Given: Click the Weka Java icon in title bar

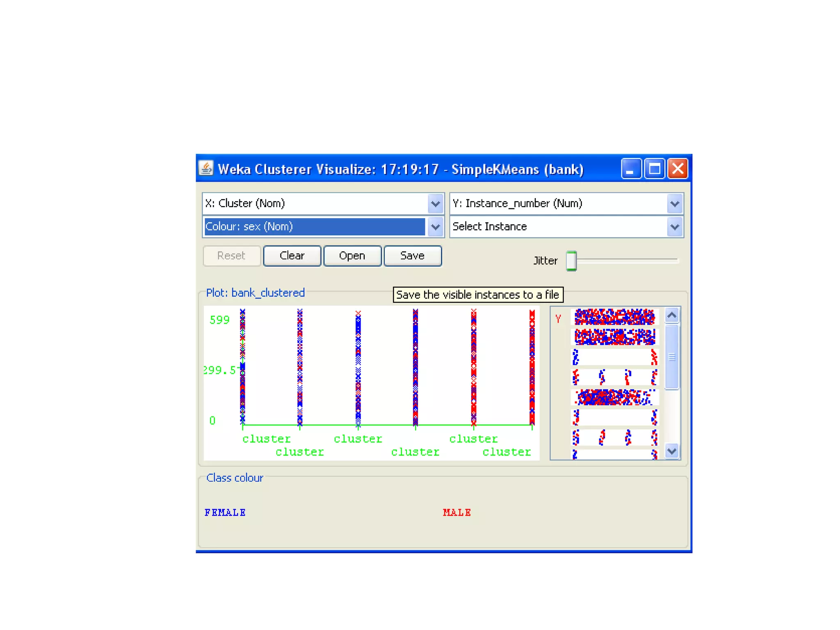Looking at the screenshot, I should pos(206,168).
